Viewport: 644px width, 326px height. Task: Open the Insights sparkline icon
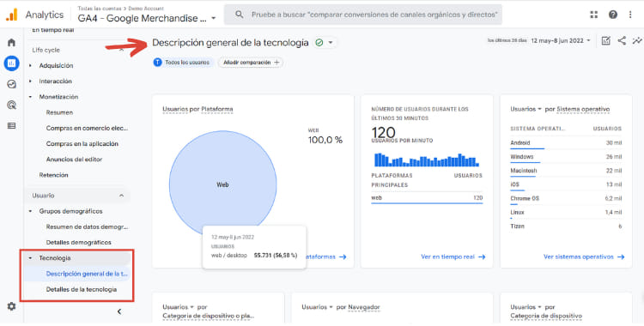(x=637, y=40)
